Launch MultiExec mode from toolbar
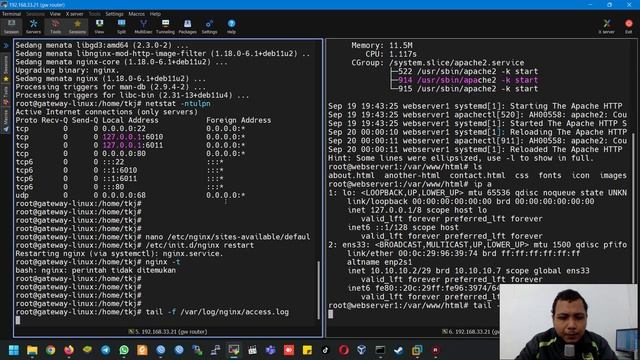 click(143, 27)
